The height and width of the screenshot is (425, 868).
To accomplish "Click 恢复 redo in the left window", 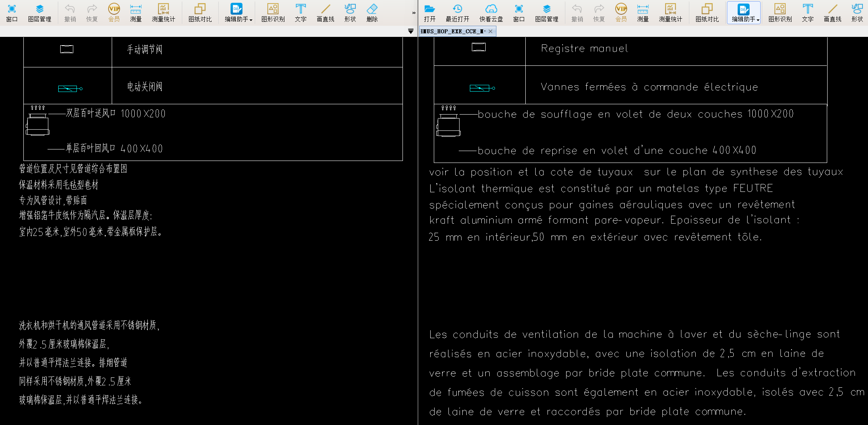I will 92,13.
